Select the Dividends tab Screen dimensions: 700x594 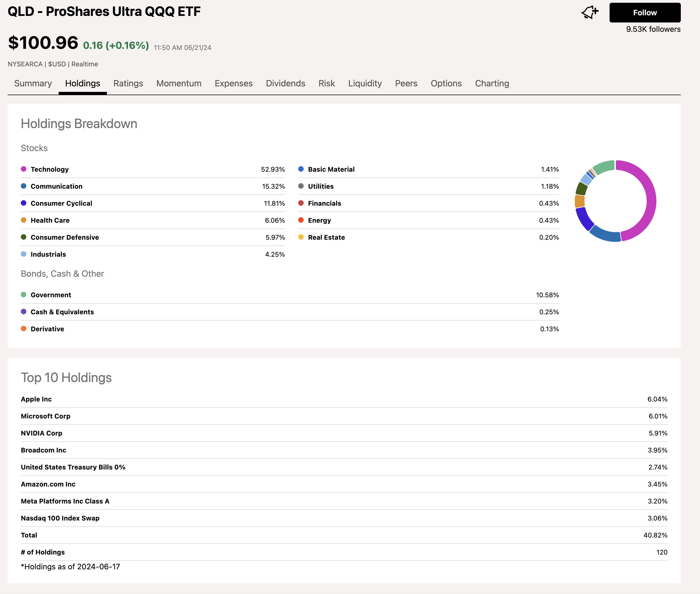[285, 84]
